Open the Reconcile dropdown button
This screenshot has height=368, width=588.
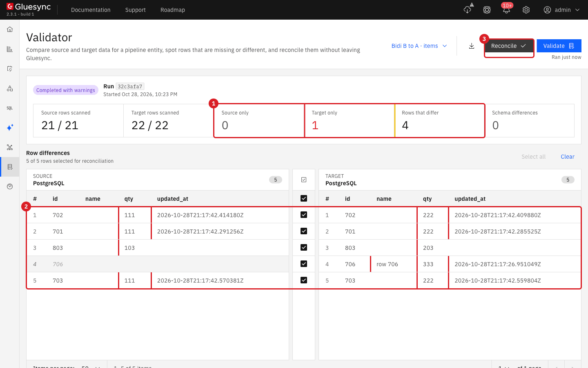(x=509, y=46)
